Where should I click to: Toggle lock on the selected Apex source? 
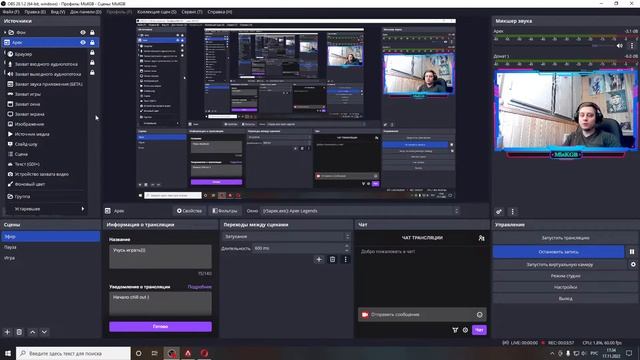pos(92,42)
